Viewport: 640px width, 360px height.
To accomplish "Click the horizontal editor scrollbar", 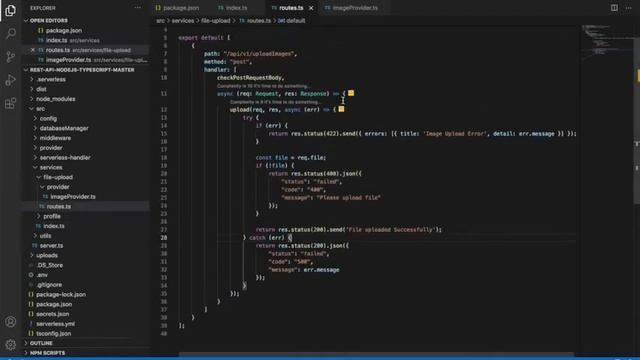I will click(376, 354).
